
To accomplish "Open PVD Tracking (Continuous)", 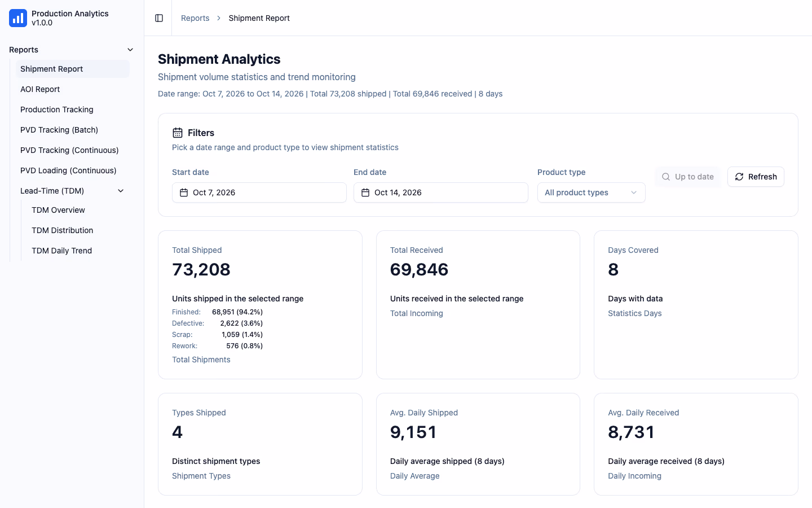I will point(73,150).
